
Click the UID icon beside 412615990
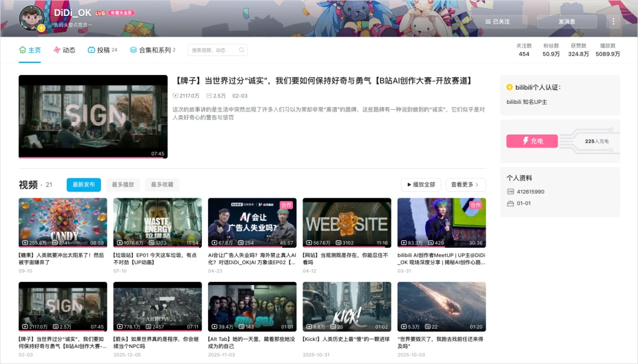click(510, 192)
